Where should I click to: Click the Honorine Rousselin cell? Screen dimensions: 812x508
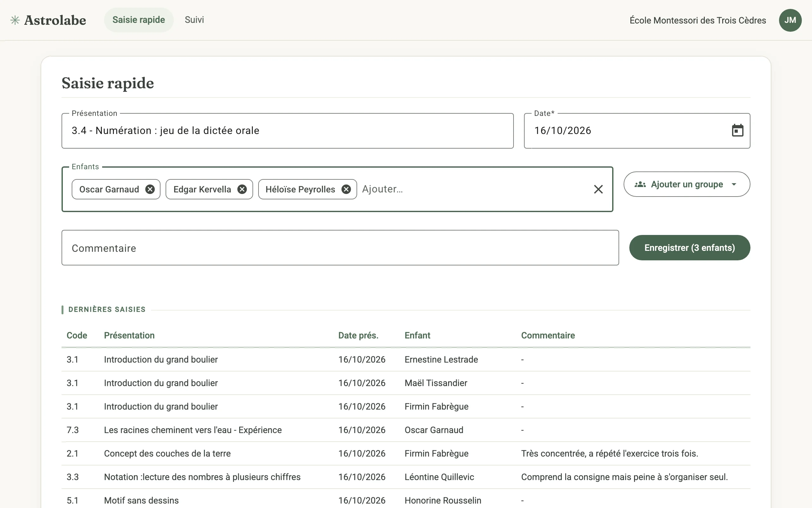[x=443, y=501]
